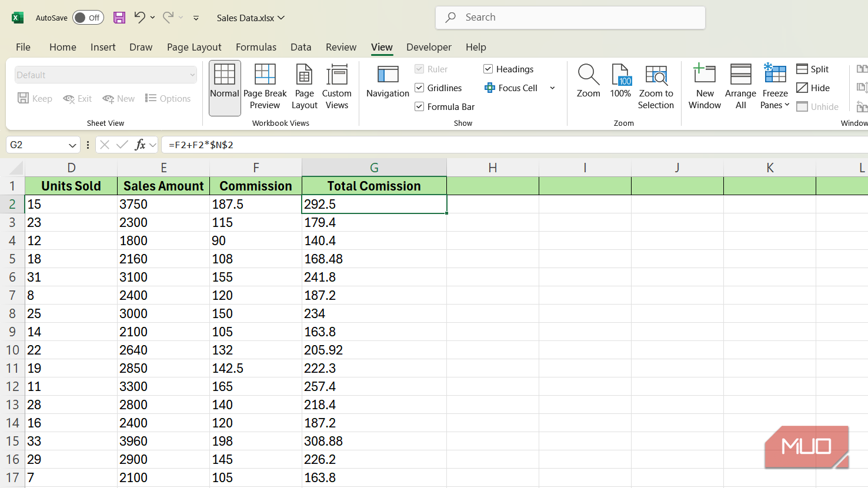Open the Name Box dropdown
The height and width of the screenshot is (488, 868).
click(72, 145)
